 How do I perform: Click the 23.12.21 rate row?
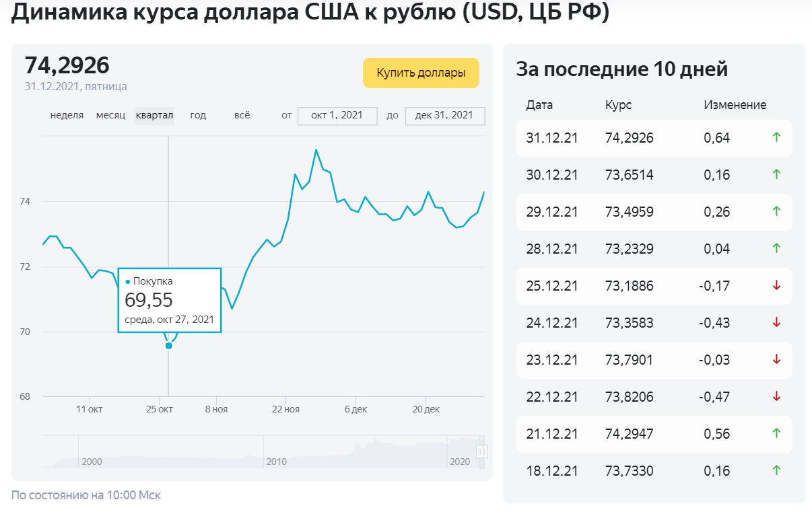(654, 360)
